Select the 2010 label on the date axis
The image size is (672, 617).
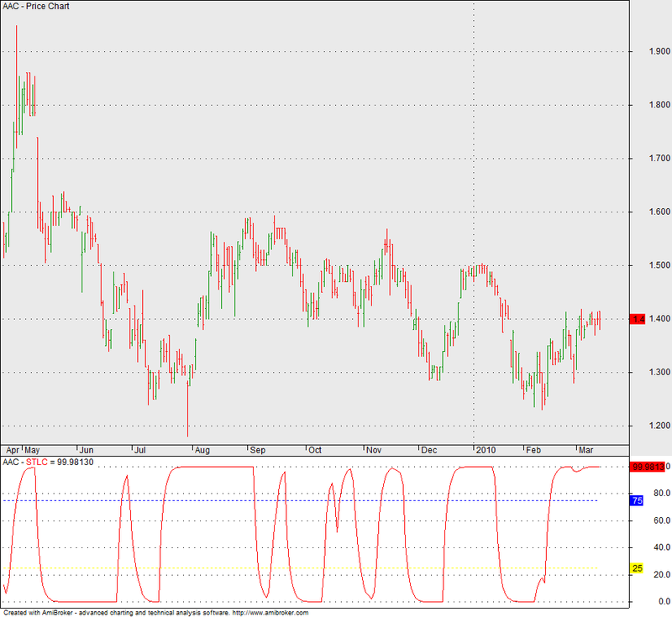(x=486, y=450)
